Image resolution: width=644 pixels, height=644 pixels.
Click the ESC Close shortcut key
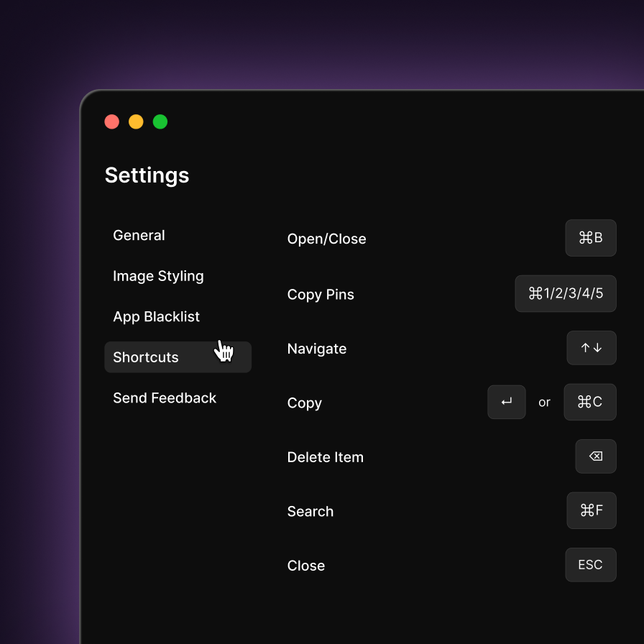pos(591,565)
